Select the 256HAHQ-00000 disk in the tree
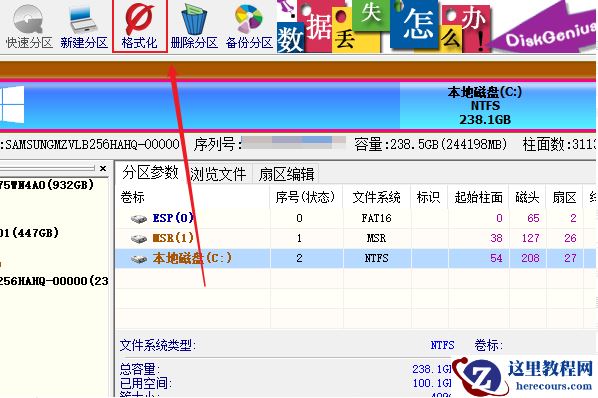Viewport: 598px width, 398px height. 54,281
